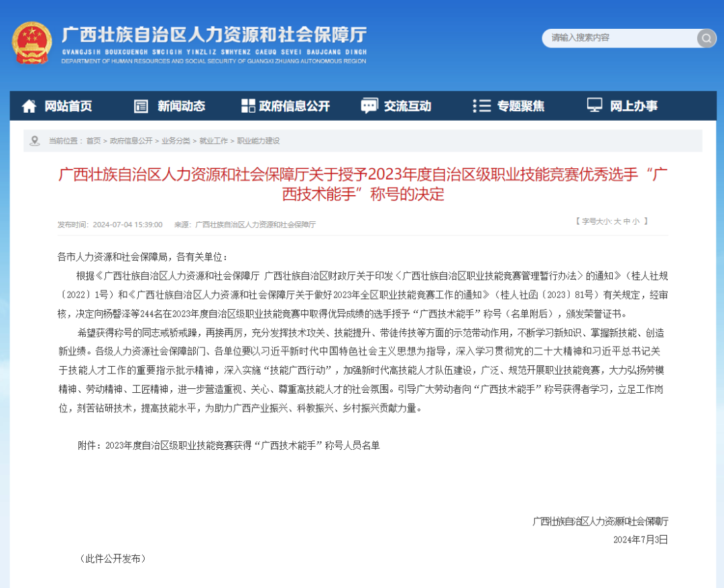Click the home icon beside 网站首页
724x588 pixels.
pyautogui.click(x=29, y=106)
